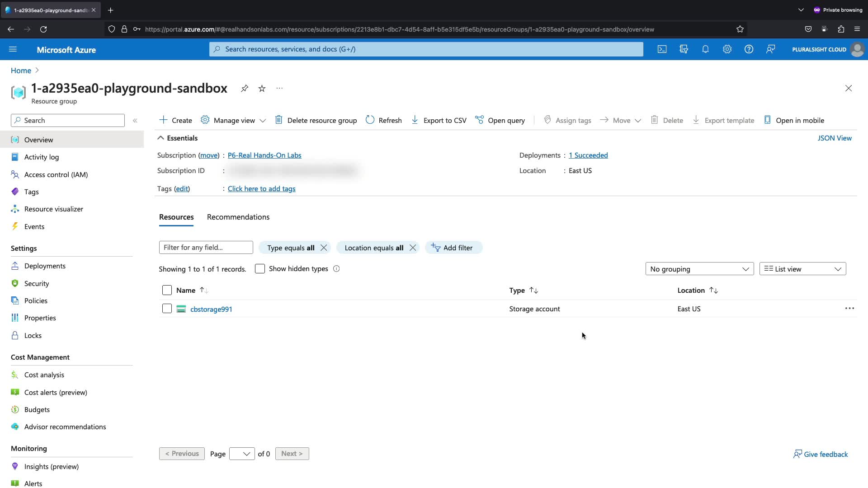
Task: Click the Add filter button
Action: [x=453, y=248]
